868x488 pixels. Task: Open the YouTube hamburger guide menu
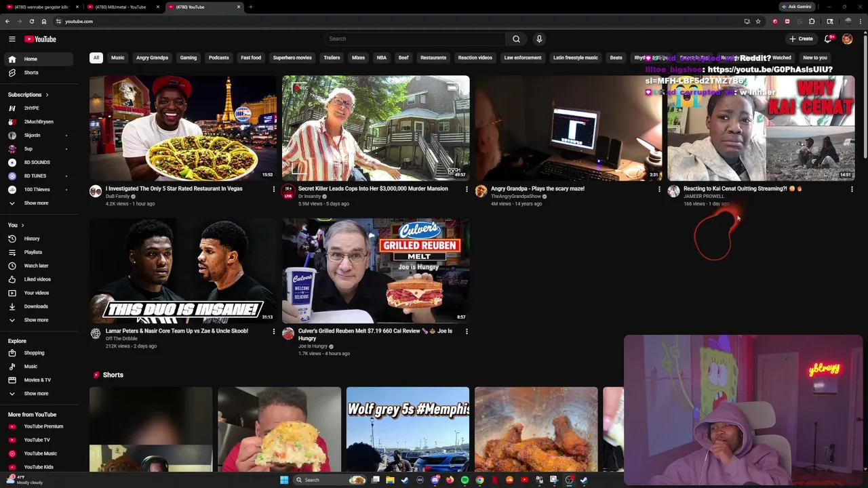point(12,39)
